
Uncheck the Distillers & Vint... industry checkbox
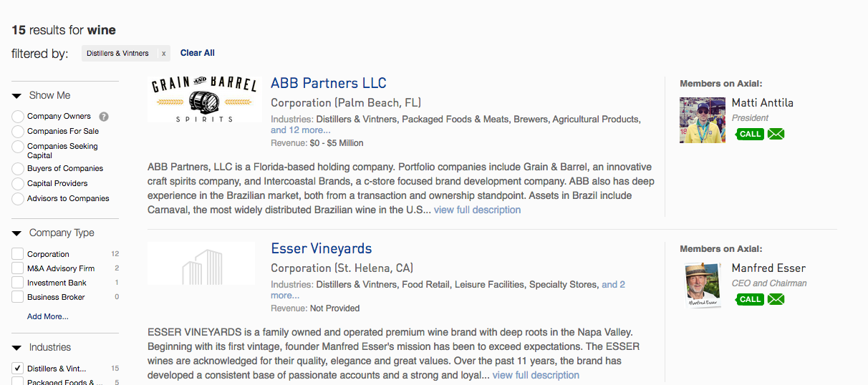pyautogui.click(x=18, y=369)
